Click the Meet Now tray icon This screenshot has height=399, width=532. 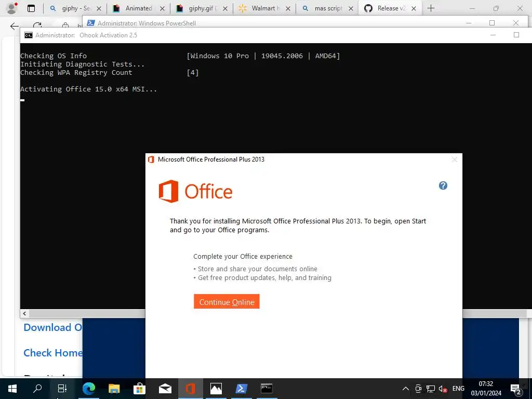[x=418, y=389]
